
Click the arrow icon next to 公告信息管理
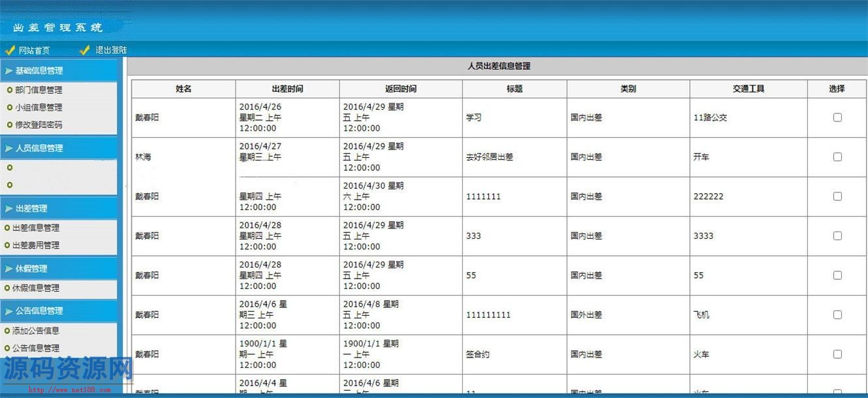click(x=8, y=311)
